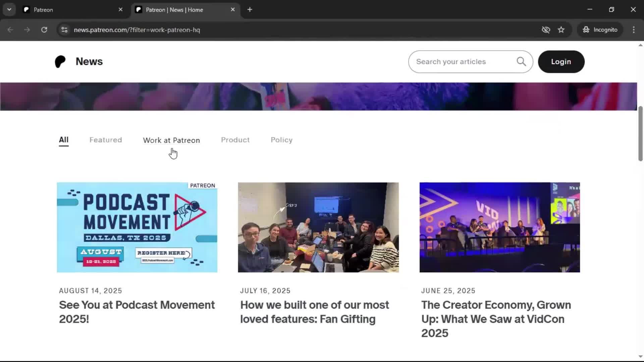
Task: Click the JUNE 25, 2025 date
Action: 448,291
